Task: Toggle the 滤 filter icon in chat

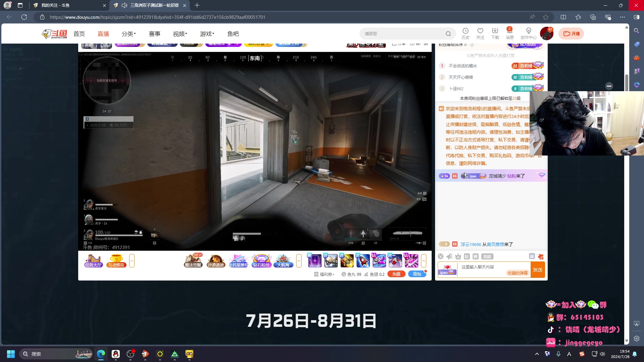Action: [x=532, y=256]
